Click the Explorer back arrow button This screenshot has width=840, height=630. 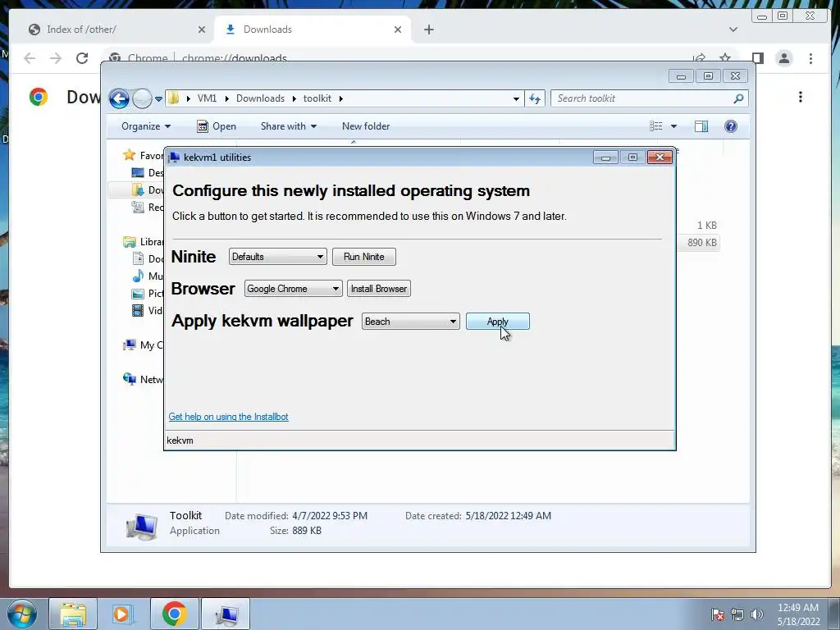click(119, 98)
